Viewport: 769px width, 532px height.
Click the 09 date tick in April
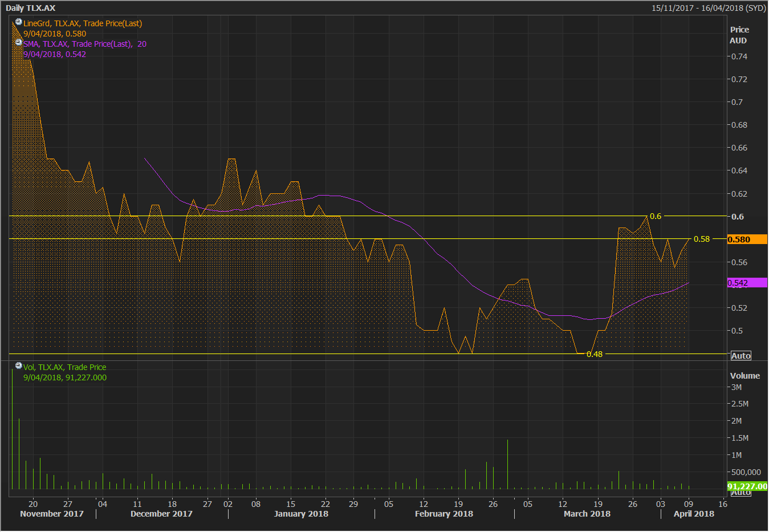pos(689,504)
